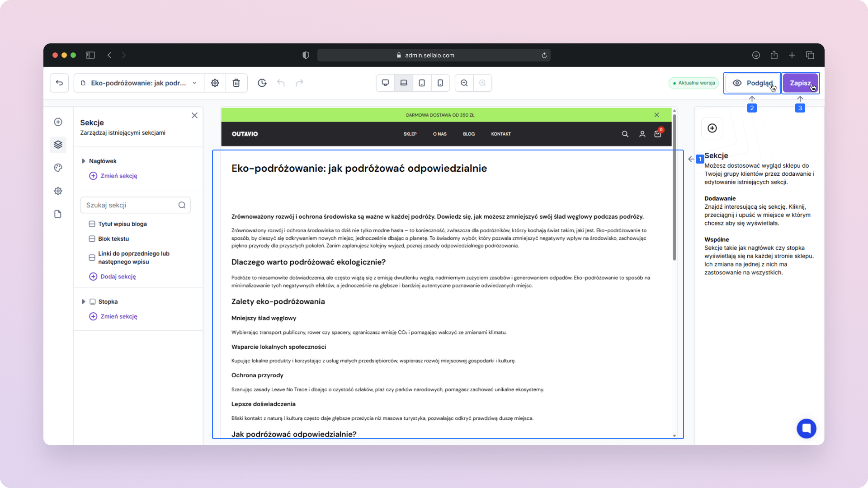868x488 pixels.
Task: Click the page settings gear in toolbar
Action: pyautogui.click(x=215, y=83)
